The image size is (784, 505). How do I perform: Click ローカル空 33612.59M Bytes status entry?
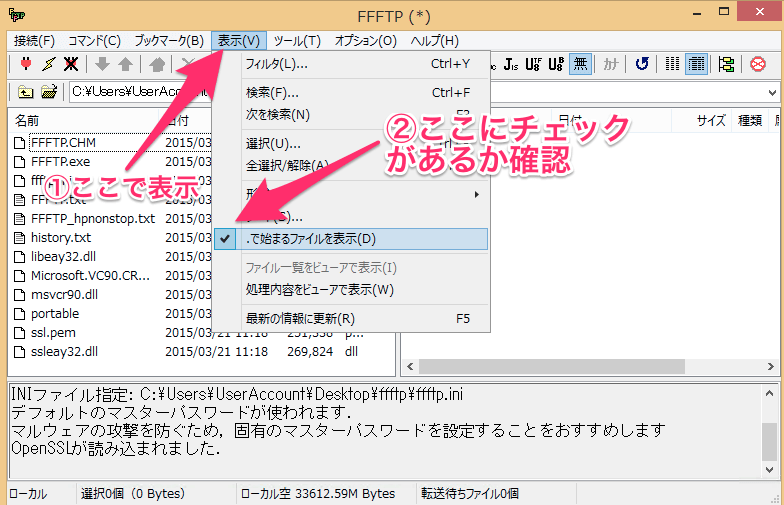coord(318,494)
